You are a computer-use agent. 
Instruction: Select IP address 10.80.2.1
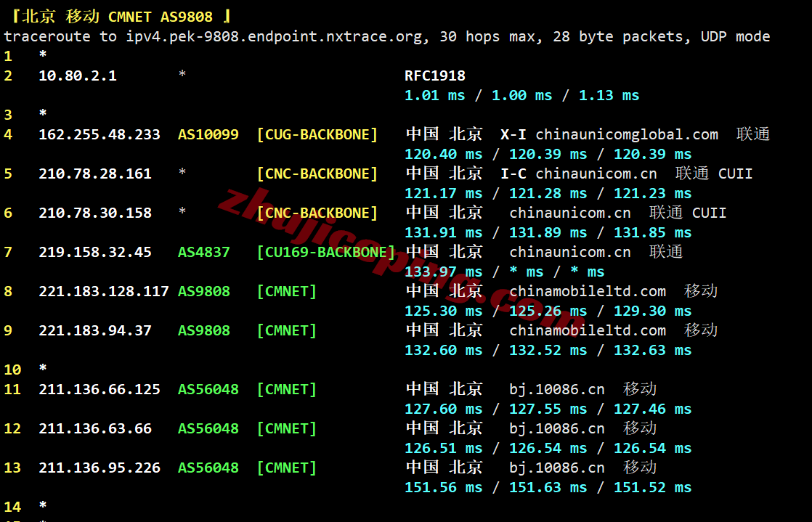click(78, 76)
